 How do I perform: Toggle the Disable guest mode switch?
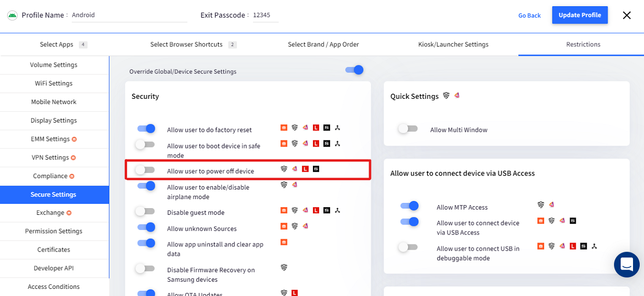(x=145, y=211)
